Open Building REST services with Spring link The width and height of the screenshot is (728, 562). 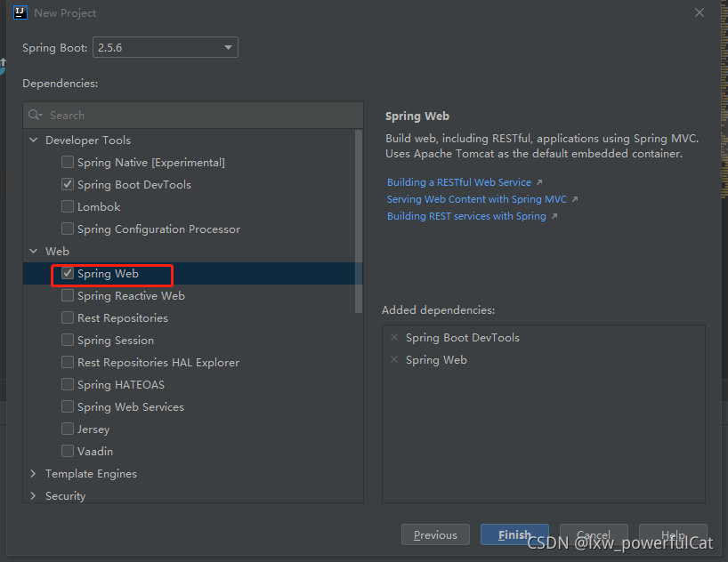tap(466, 216)
